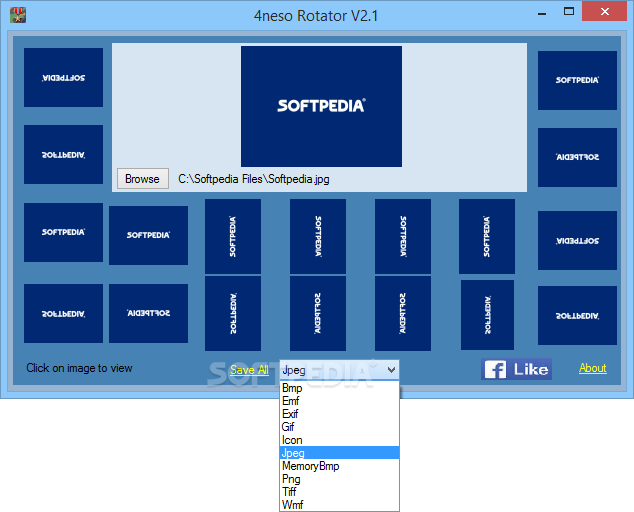Open bottom thumbnail in the right column

pyautogui.click(x=577, y=315)
